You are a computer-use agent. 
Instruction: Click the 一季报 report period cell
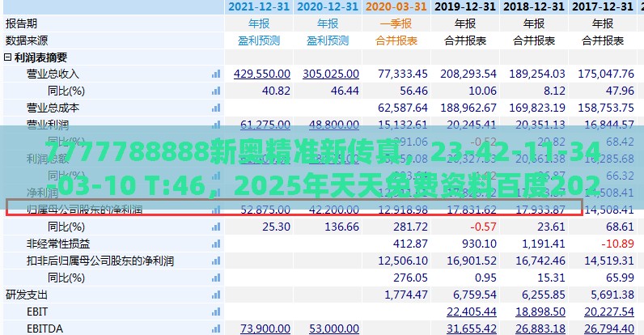pos(396,23)
